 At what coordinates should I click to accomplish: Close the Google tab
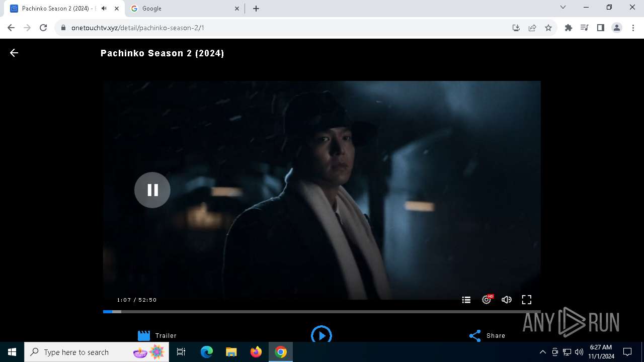tap(237, 9)
